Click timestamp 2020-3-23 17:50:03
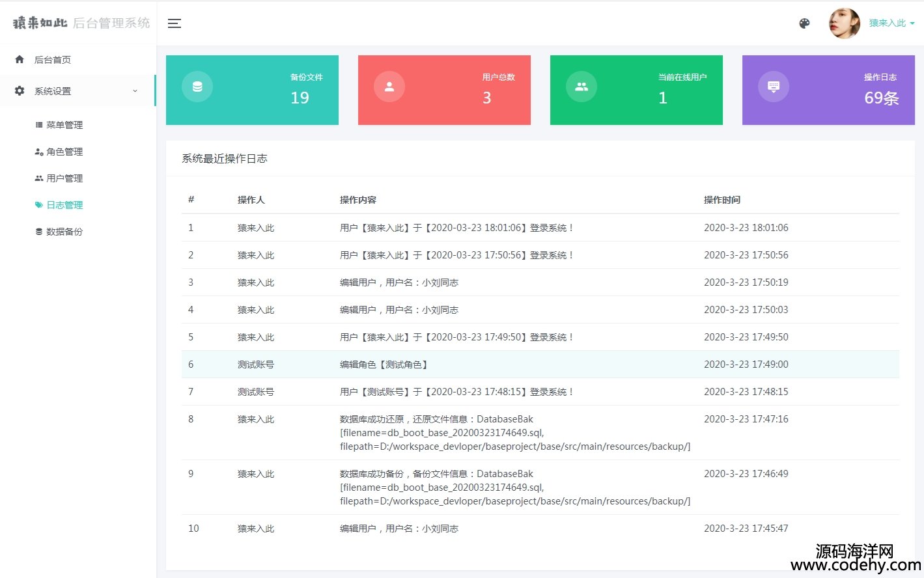This screenshot has width=924, height=578. tap(746, 310)
